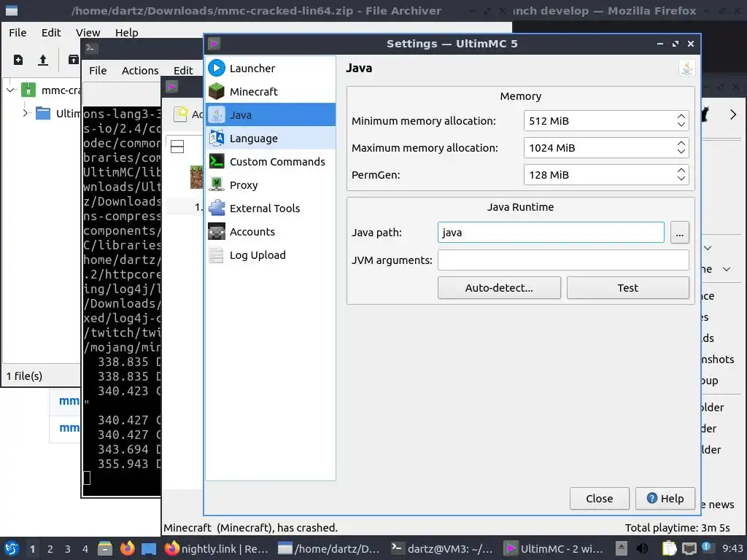
Task: Open the Log Upload settings page
Action: pyautogui.click(x=270, y=254)
